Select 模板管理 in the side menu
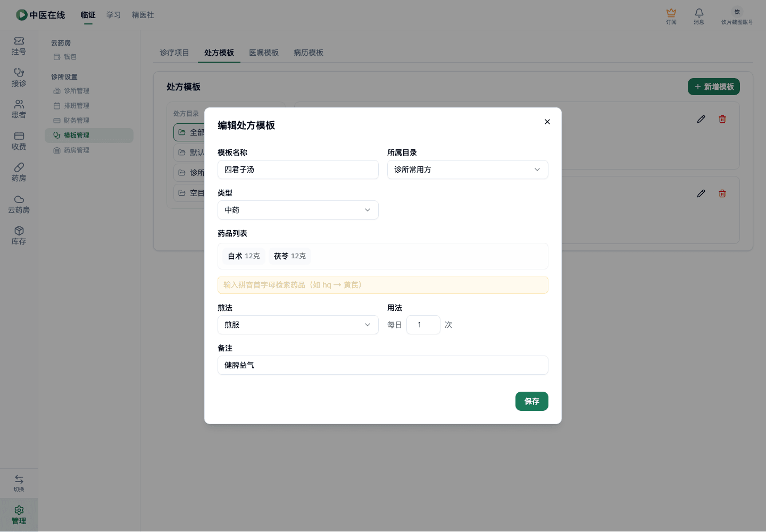The width and height of the screenshot is (766, 532). (x=89, y=136)
